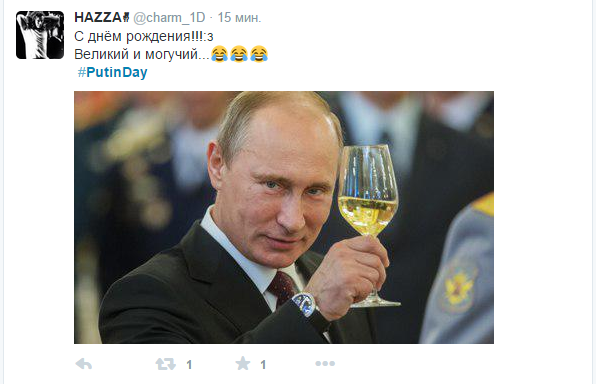This screenshot has width=596, height=384.
Task: Enlarge the attached photo of the man toasting
Action: (284, 217)
